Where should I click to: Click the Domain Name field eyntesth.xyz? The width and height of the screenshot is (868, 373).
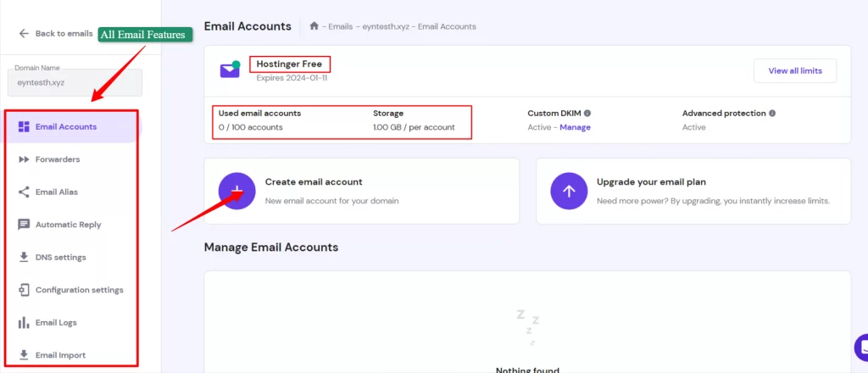75,82
